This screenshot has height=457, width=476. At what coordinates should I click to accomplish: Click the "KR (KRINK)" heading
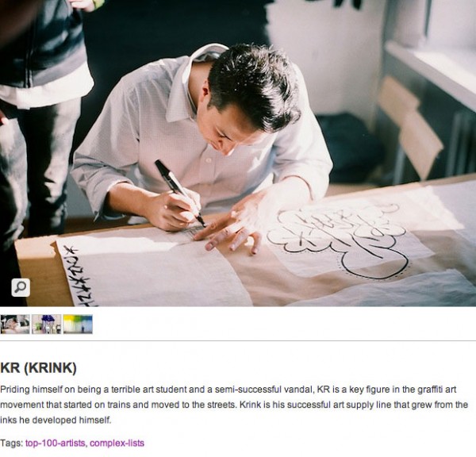pyautogui.click(x=38, y=368)
